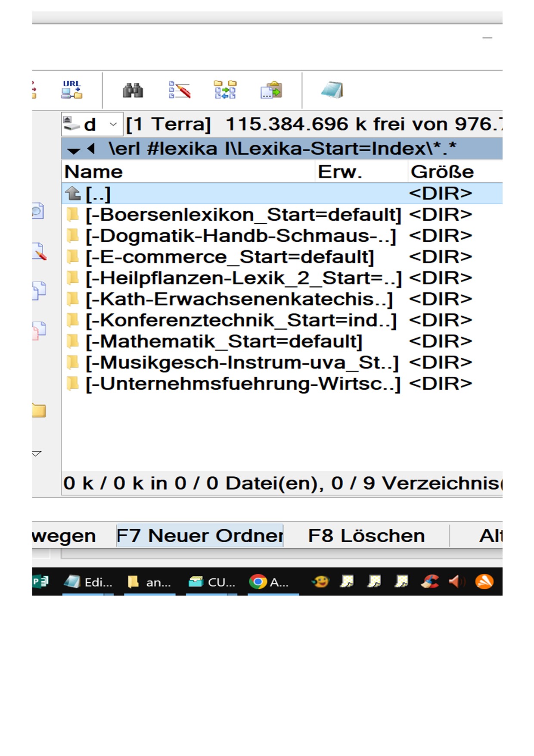Click the F7 Neuer Ordner button
534x756 pixels.
[x=200, y=535]
